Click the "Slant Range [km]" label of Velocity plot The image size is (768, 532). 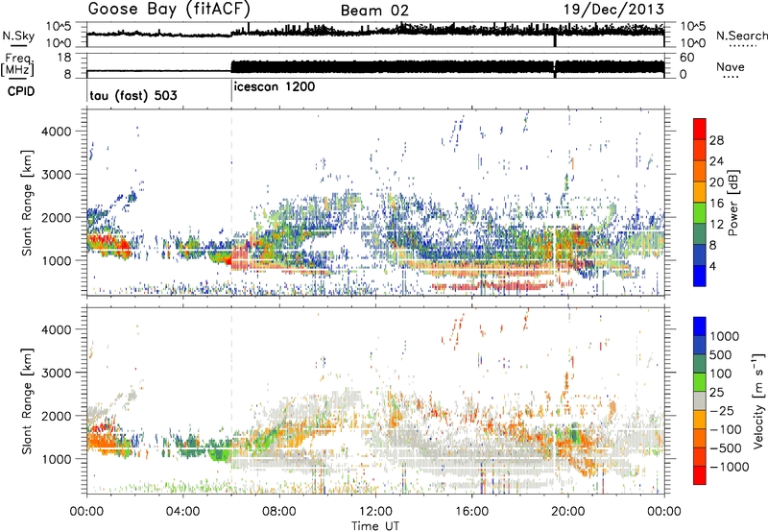[27, 400]
